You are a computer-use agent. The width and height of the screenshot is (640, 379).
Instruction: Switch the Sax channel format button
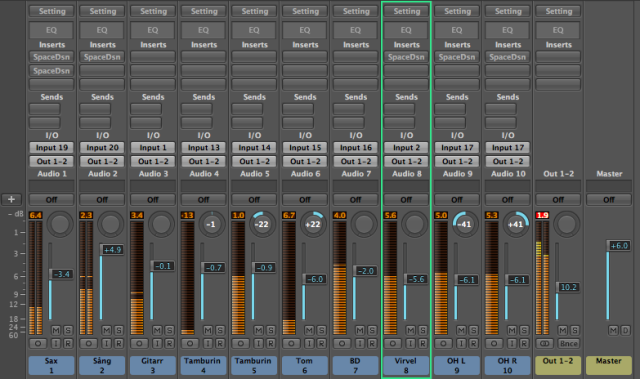[x=38, y=344]
